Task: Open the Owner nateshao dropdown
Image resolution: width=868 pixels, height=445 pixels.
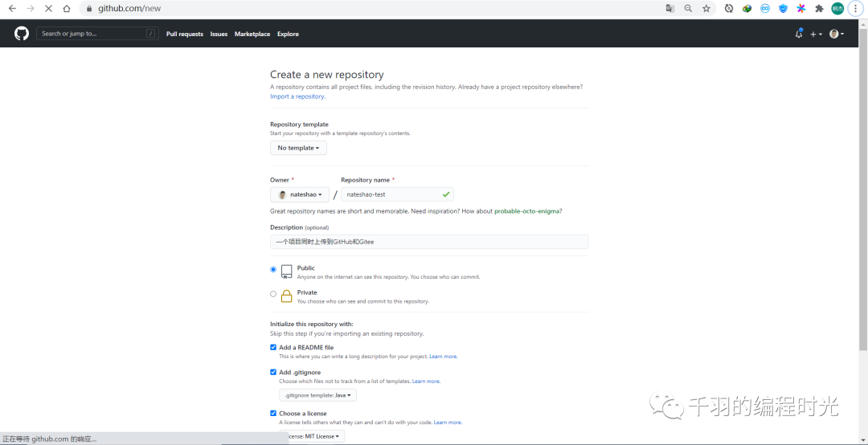Action: pyautogui.click(x=300, y=194)
